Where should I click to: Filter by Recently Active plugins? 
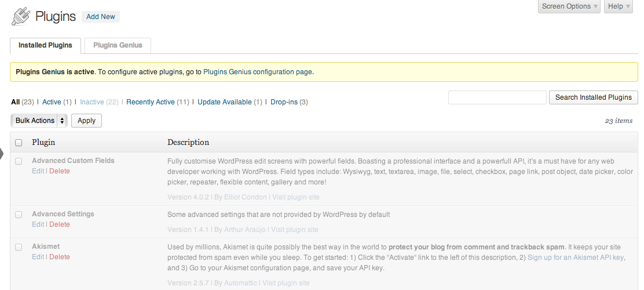pyautogui.click(x=150, y=102)
